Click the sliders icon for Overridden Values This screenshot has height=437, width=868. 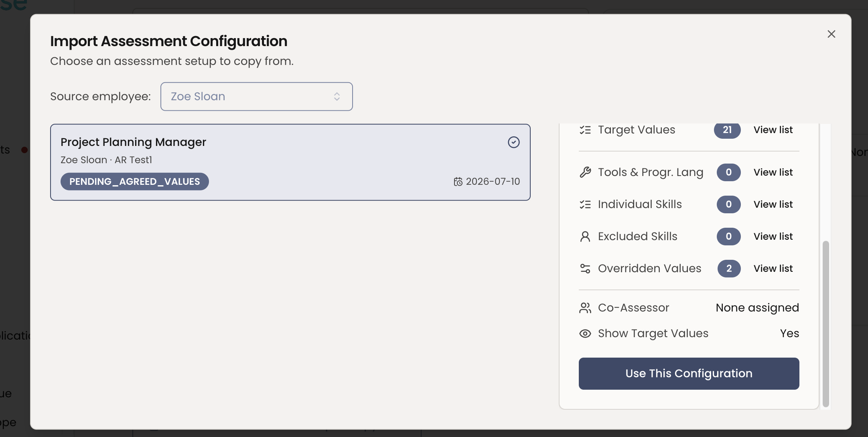pos(585,269)
